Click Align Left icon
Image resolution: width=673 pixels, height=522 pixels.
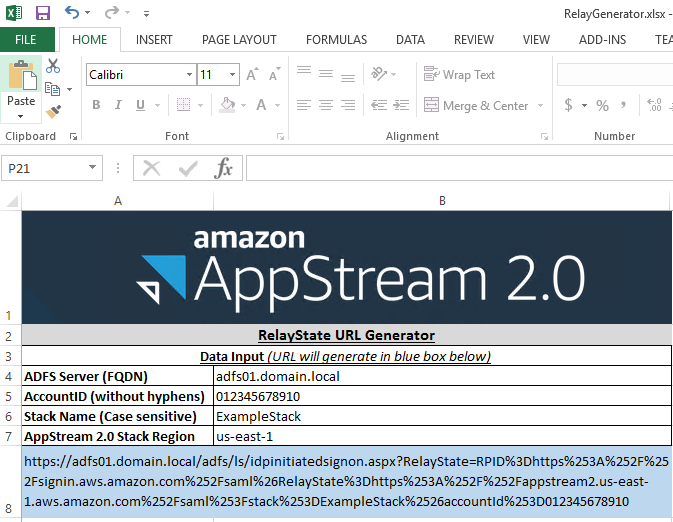tap(304, 105)
